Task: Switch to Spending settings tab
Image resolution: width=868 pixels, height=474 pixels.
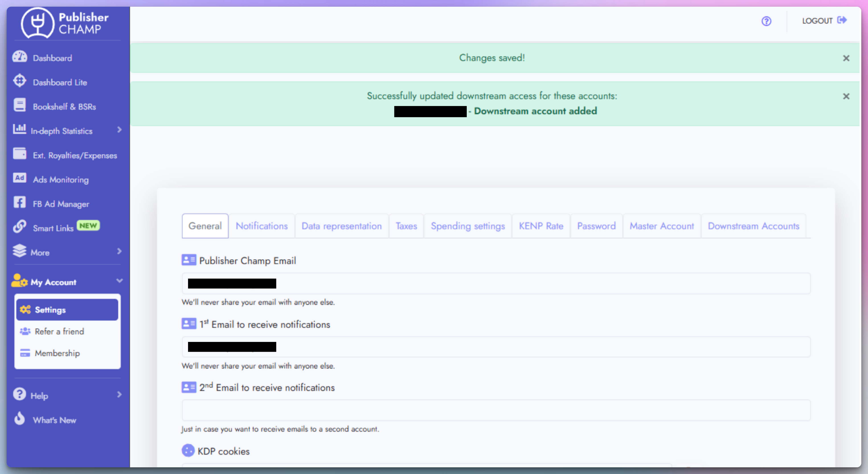Action: (x=468, y=226)
